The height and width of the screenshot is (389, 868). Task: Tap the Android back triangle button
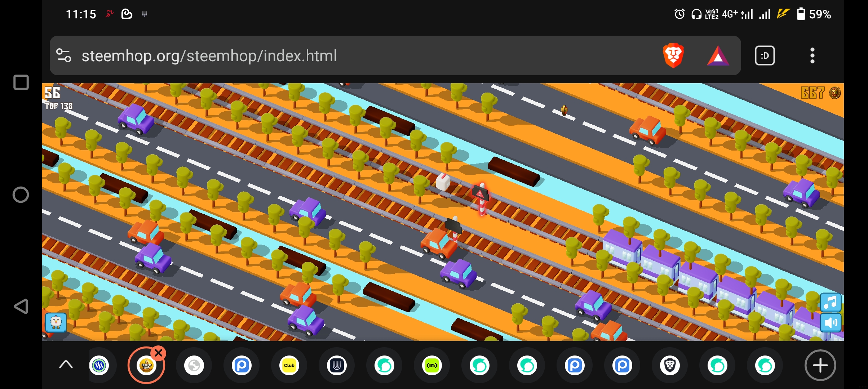pos(21,307)
